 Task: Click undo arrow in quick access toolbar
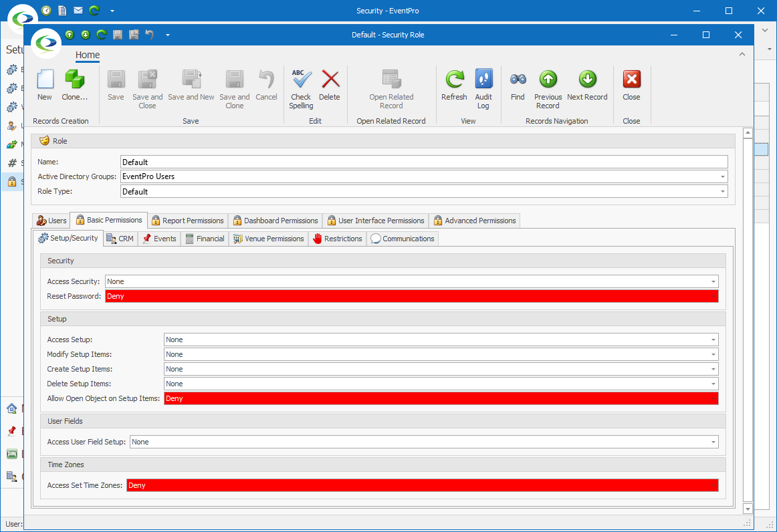pos(150,35)
